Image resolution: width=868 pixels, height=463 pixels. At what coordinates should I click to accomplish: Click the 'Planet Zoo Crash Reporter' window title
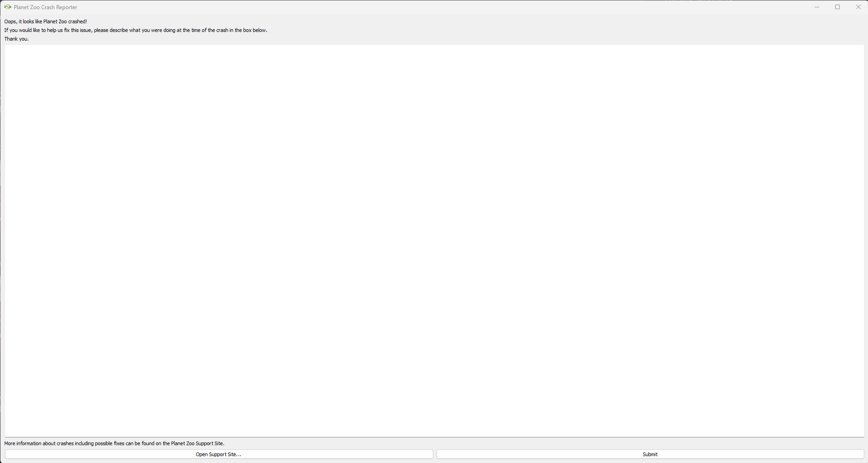(46, 7)
